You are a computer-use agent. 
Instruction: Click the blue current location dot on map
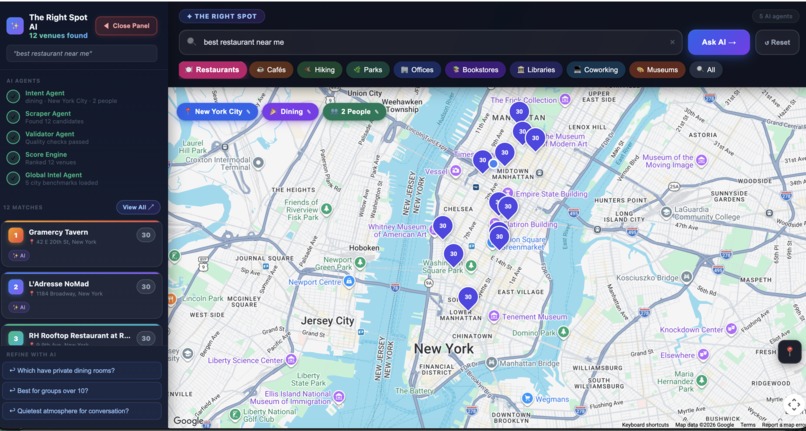tap(493, 164)
